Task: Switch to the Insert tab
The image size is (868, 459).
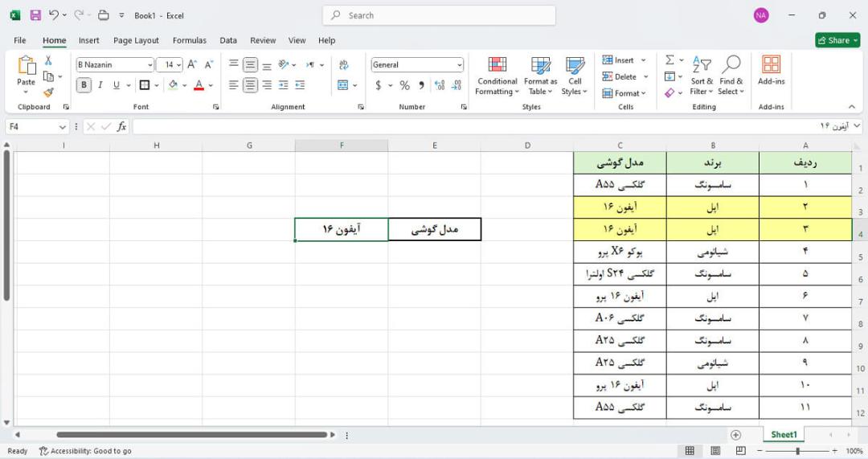Action: [88, 40]
